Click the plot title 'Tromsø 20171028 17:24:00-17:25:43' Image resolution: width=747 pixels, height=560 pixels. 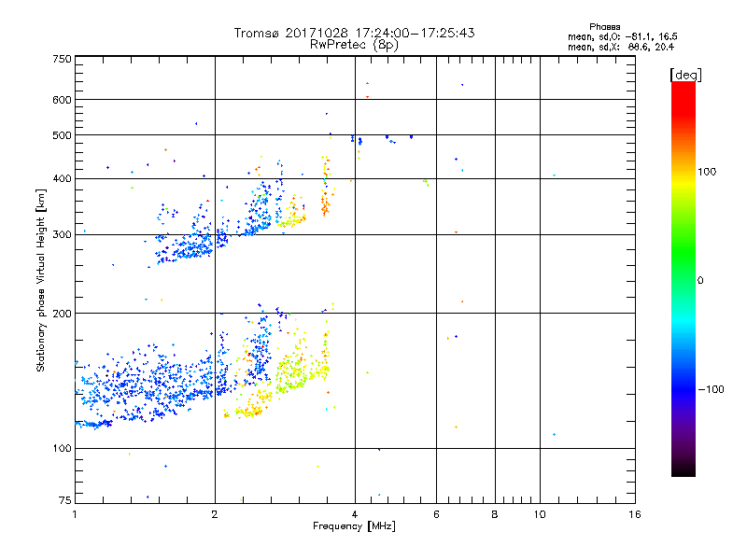point(355,33)
